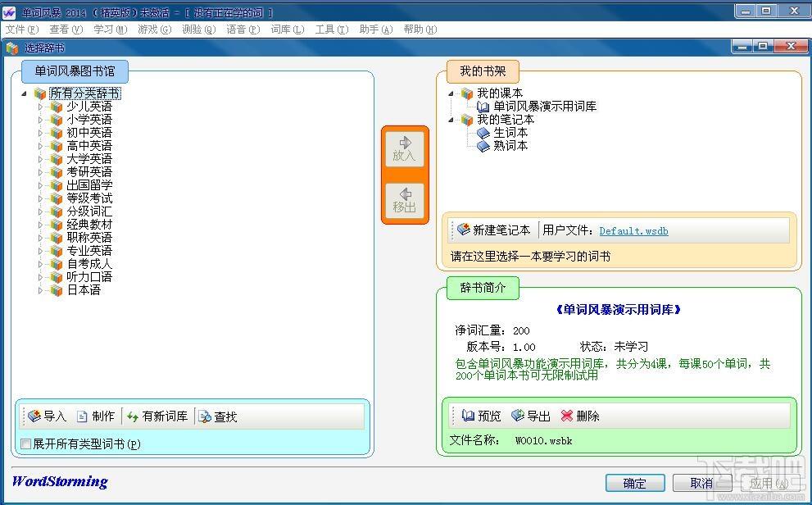The width and height of the screenshot is (812, 505).
Task: Click the 预览 preview book icon
Action: (468, 416)
